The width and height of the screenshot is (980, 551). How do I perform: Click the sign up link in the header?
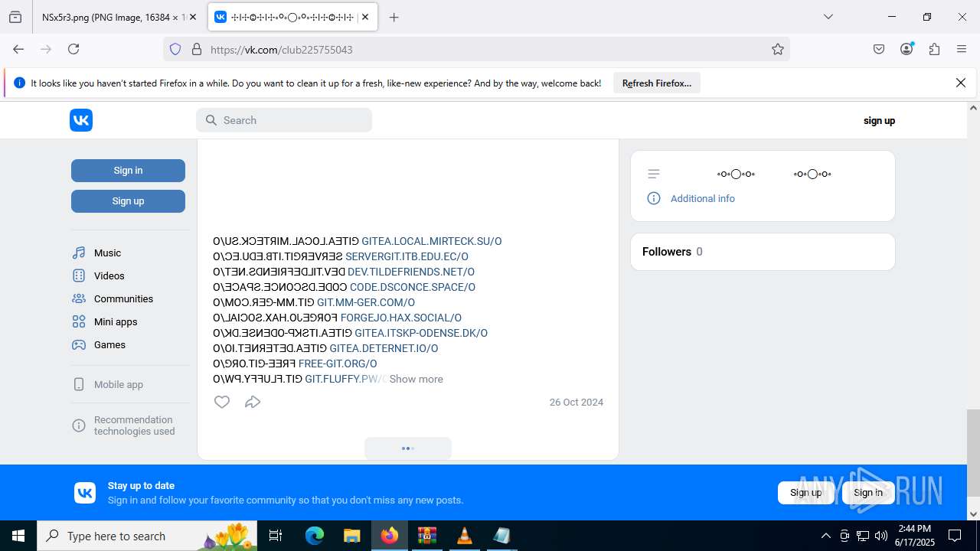pos(879,120)
